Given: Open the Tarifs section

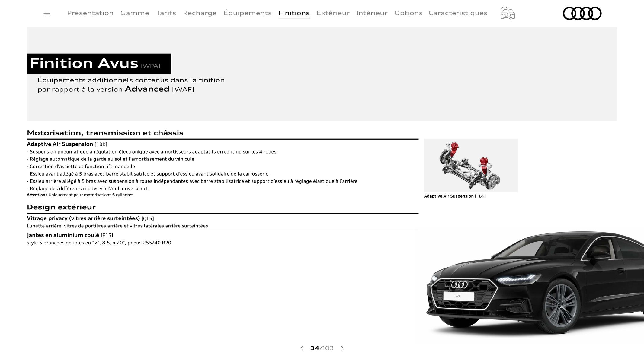Looking at the screenshot, I should point(166,13).
